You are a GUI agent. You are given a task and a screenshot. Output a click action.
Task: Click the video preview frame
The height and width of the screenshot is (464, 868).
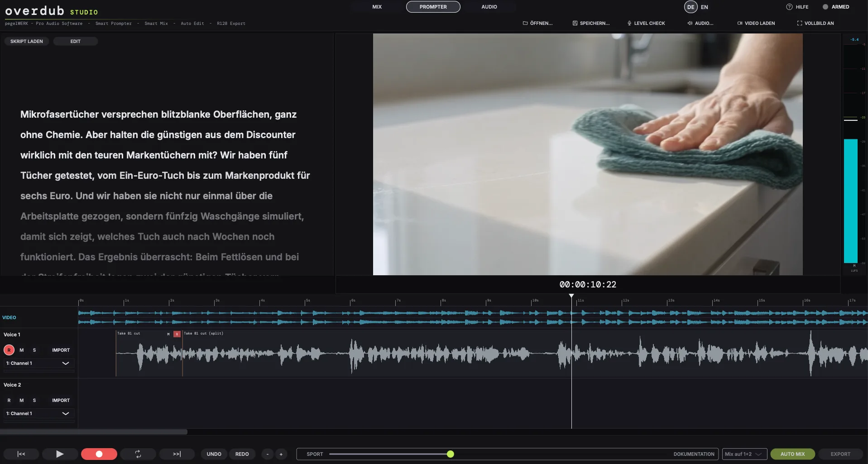[x=588, y=154]
